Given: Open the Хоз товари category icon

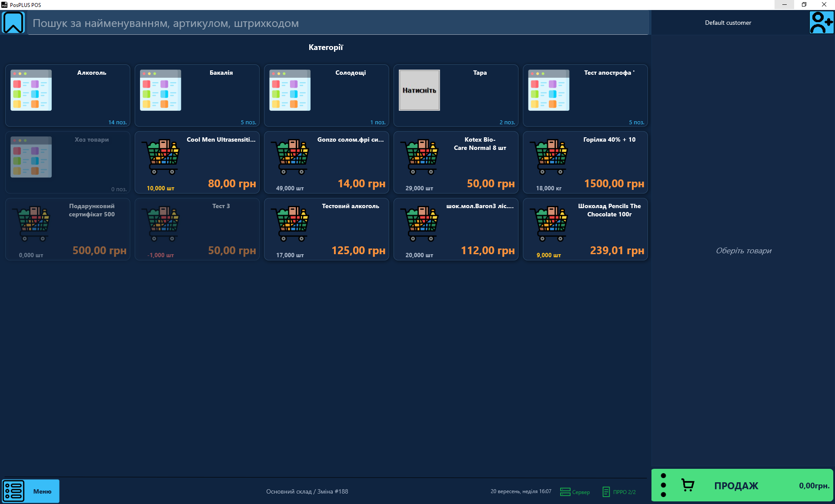Looking at the screenshot, I should point(31,157).
